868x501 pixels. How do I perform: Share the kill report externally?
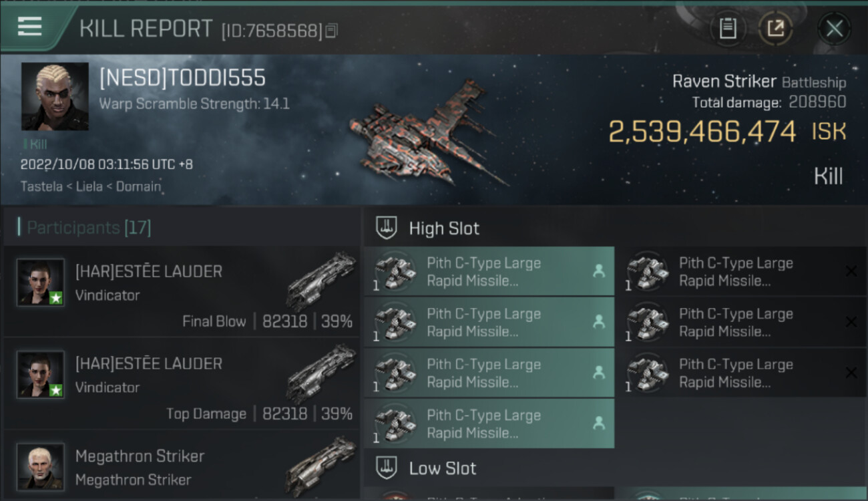pos(775,29)
